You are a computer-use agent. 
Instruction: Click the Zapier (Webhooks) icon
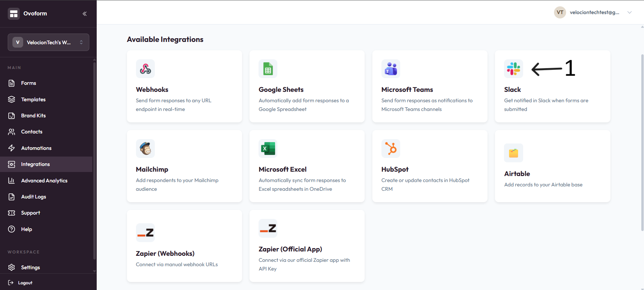145,233
